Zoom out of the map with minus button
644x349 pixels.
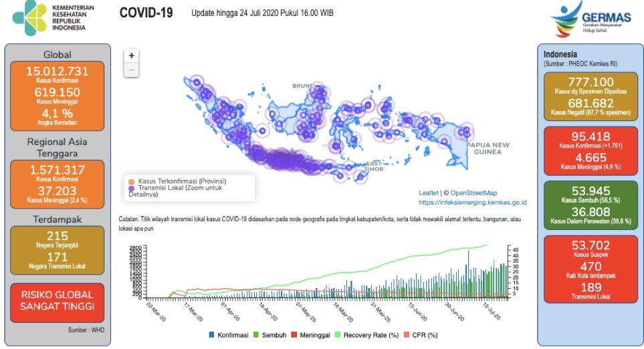pyautogui.click(x=132, y=70)
